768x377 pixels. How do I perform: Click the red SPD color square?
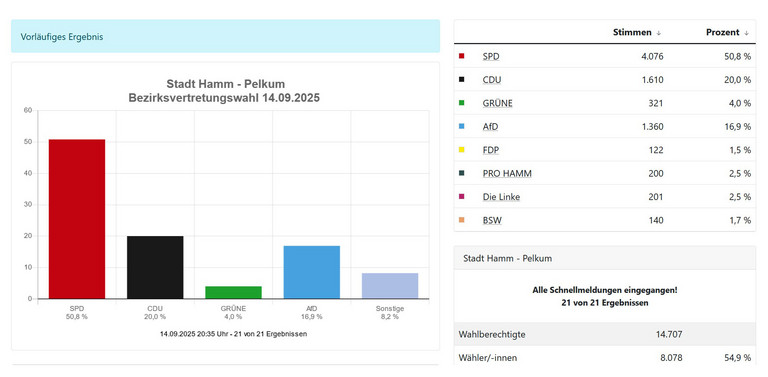point(461,56)
